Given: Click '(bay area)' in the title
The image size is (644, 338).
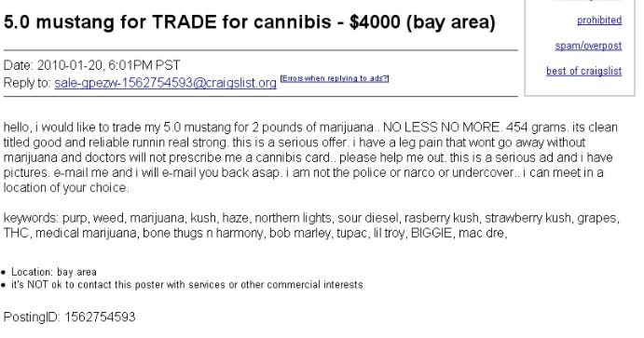Looking at the screenshot, I should tap(451, 22).
